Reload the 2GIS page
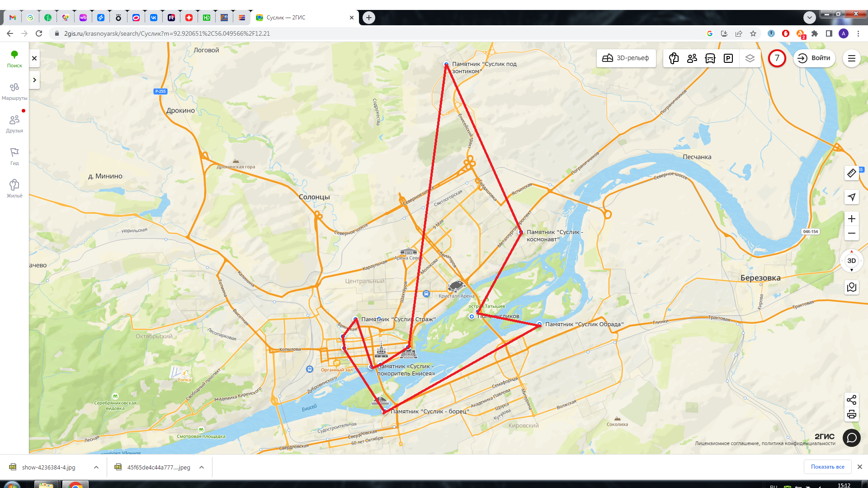 point(39,33)
